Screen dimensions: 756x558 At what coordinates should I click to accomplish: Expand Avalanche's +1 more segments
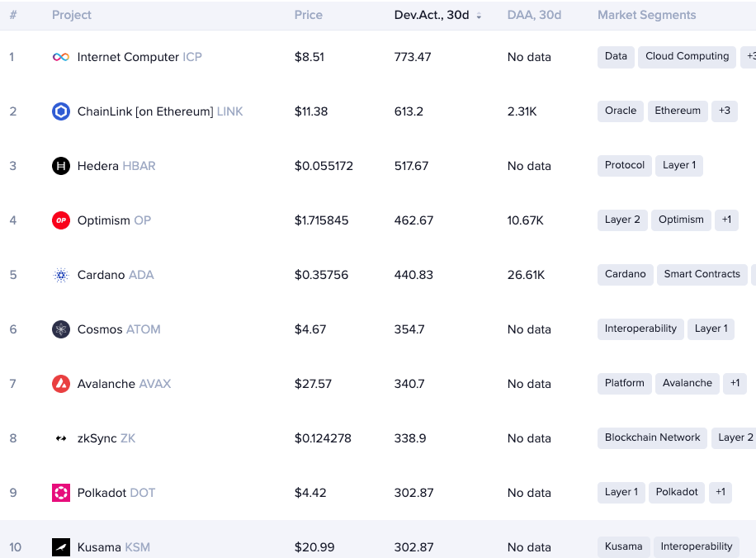735,383
